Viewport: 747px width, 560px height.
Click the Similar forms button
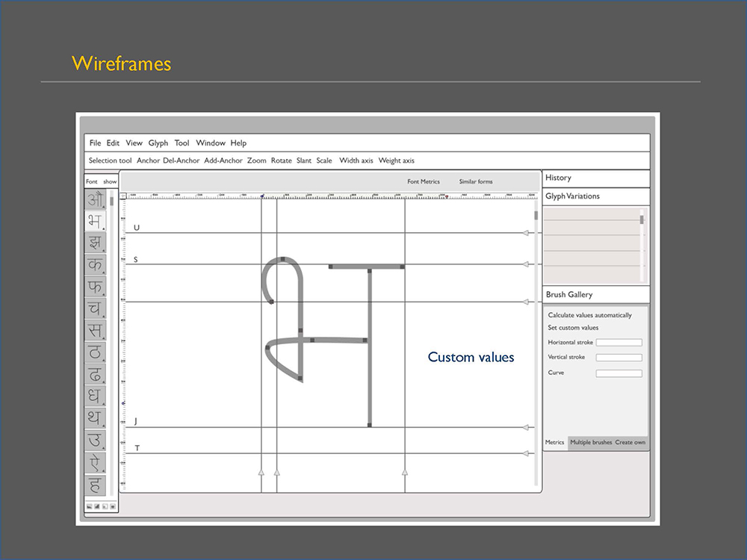pos(476,181)
